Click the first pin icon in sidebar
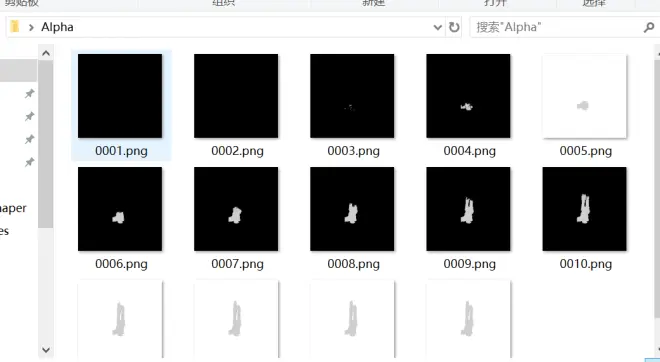The height and width of the screenshot is (362, 660). point(29,93)
